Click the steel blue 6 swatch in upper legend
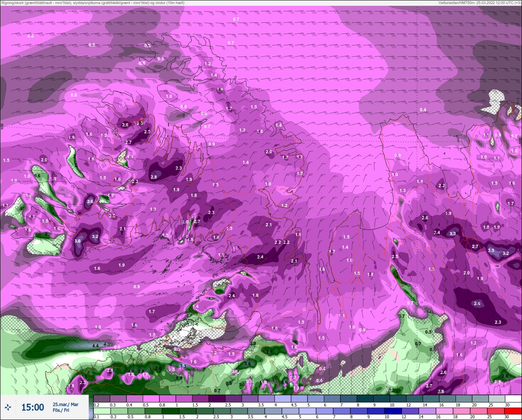The width and height of the screenshot is (522, 420). (332, 398)
